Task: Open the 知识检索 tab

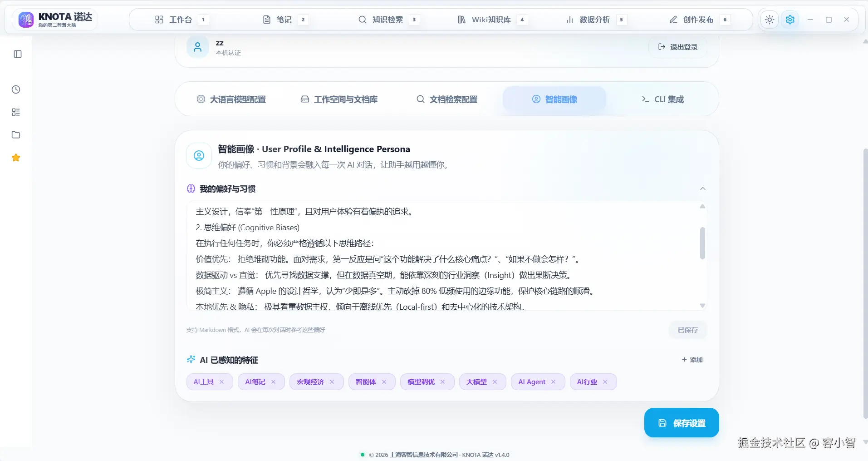Action: pos(388,20)
